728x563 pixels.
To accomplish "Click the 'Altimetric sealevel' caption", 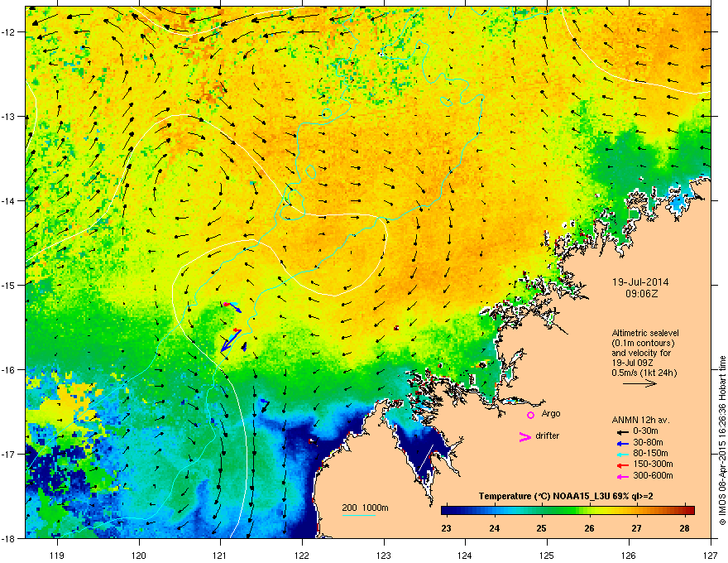I will pyautogui.click(x=645, y=333).
